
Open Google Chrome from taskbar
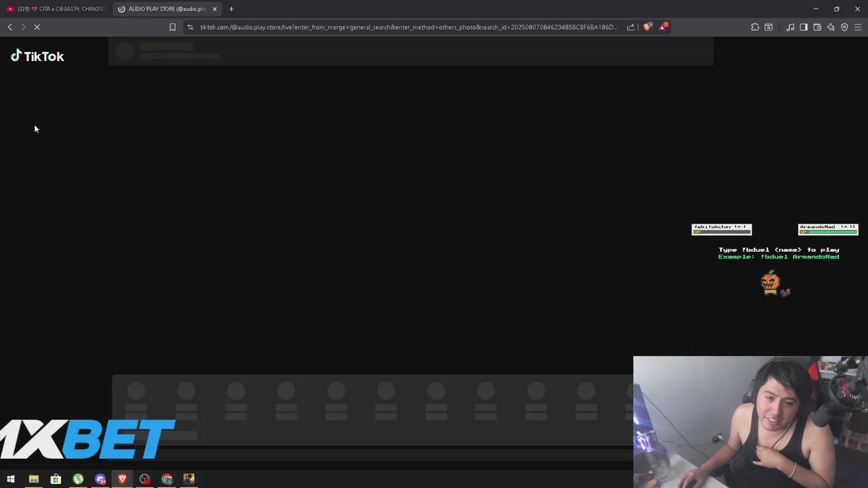[167, 479]
